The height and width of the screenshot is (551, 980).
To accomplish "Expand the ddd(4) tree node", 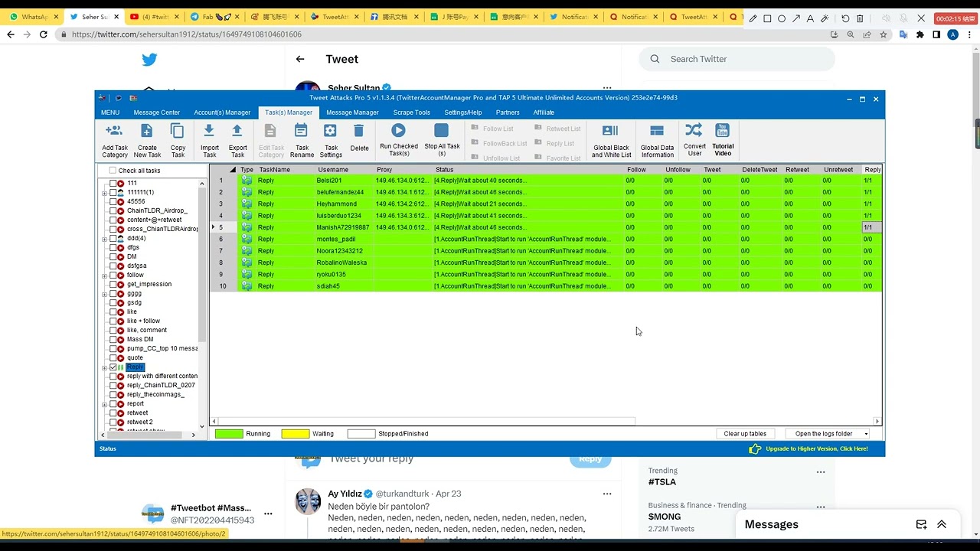I will 104,239.
